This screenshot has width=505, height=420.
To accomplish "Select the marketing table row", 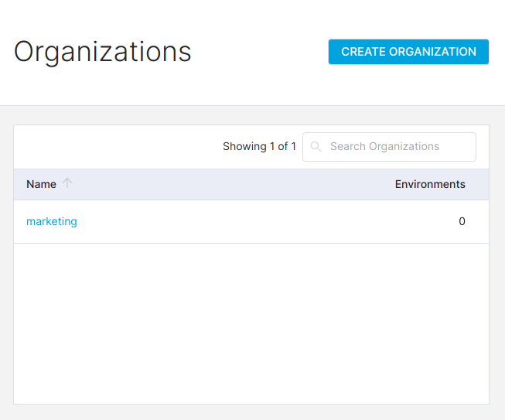I will (251, 221).
